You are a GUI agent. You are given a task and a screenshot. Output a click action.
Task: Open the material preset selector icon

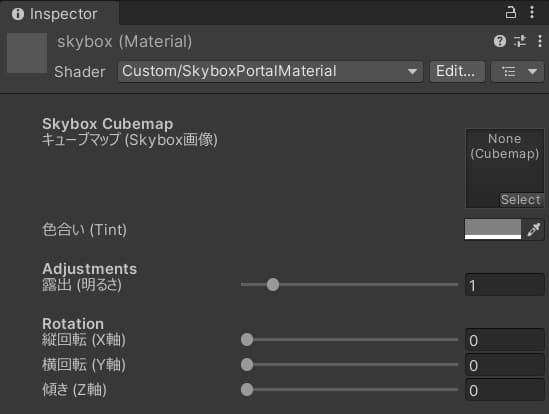coord(520,41)
